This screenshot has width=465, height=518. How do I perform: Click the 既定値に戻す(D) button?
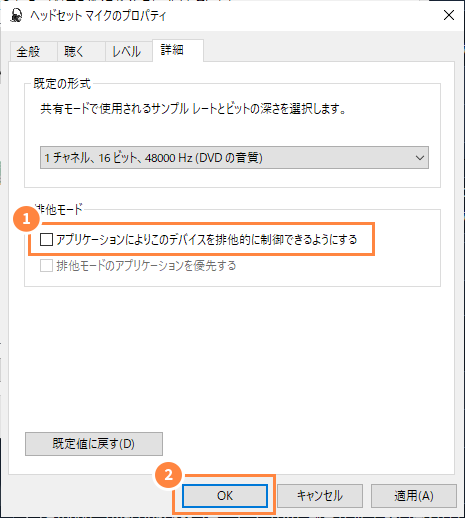pyautogui.click(x=94, y=444)
